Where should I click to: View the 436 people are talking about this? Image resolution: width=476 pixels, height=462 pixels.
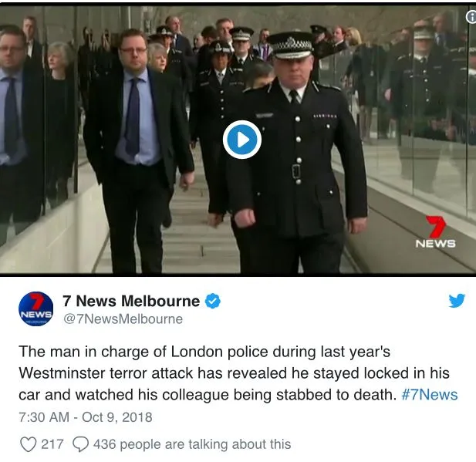tap(192, 444)
